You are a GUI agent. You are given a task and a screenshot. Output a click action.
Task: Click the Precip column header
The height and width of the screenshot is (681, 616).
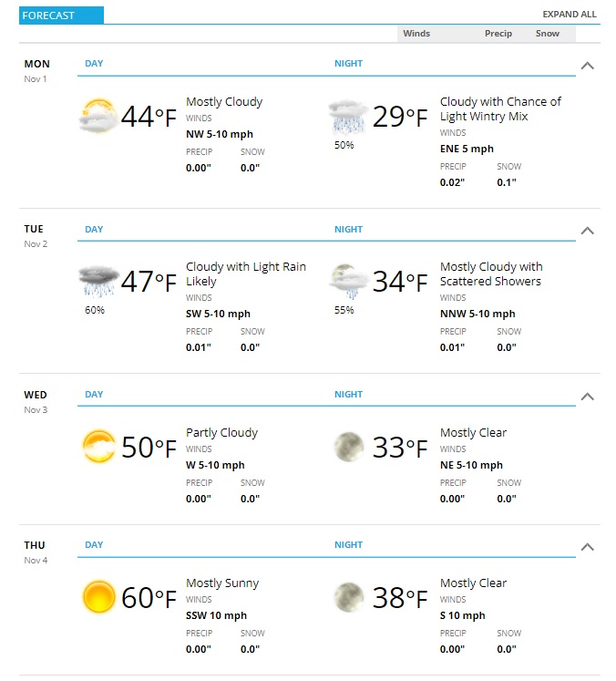click(498, 34)
